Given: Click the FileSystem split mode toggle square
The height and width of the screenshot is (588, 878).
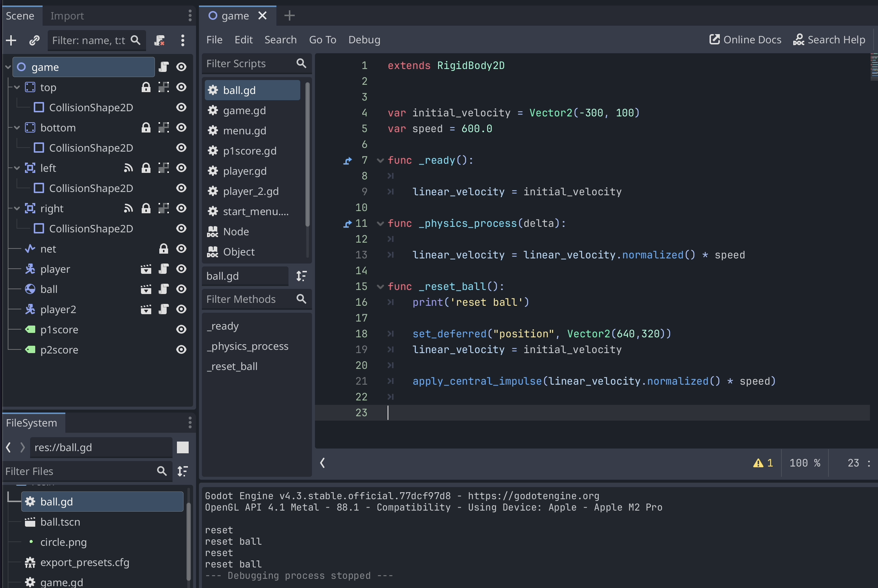Looking at the screenshot, I should pos(183,447).
